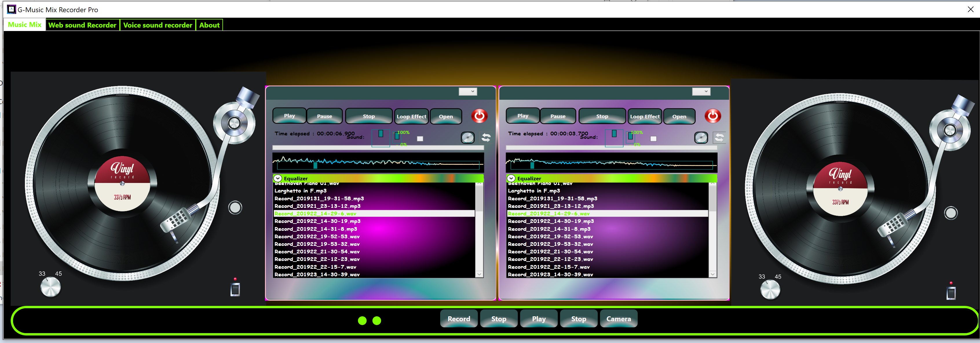This screenshot has width=980, height=343.
Task: Open the right deck top dropdown box
Action: [701, 91]
